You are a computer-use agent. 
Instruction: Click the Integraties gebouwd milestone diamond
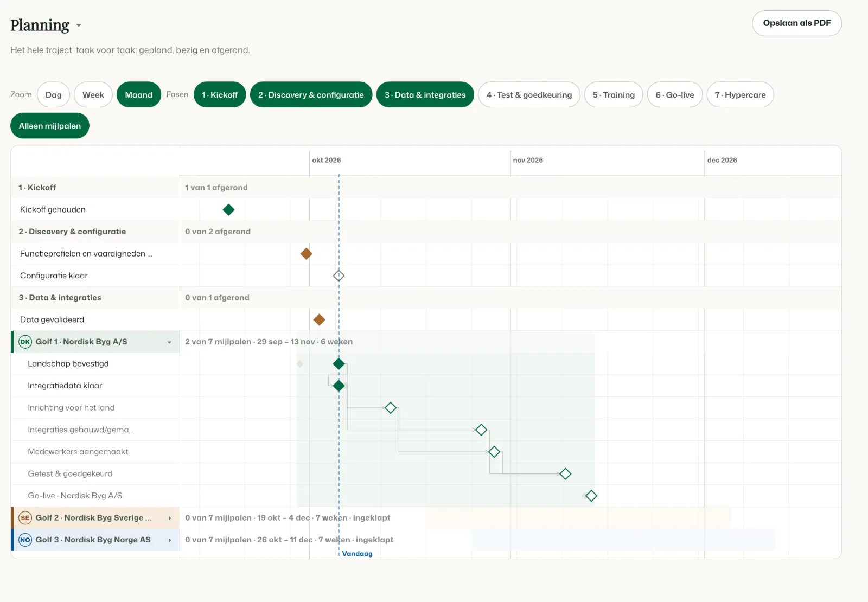click(x=481, y=430)
